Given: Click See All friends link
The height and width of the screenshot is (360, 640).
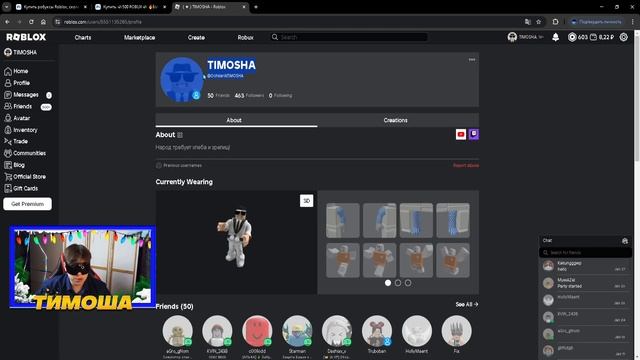Looking at the screenshot, I should pos(467,304).
